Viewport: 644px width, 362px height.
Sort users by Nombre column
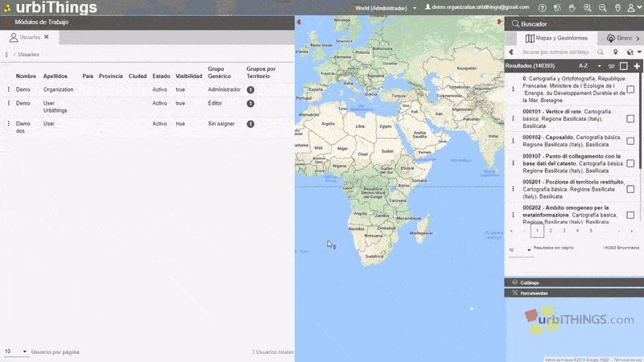(x=26, y=76)
